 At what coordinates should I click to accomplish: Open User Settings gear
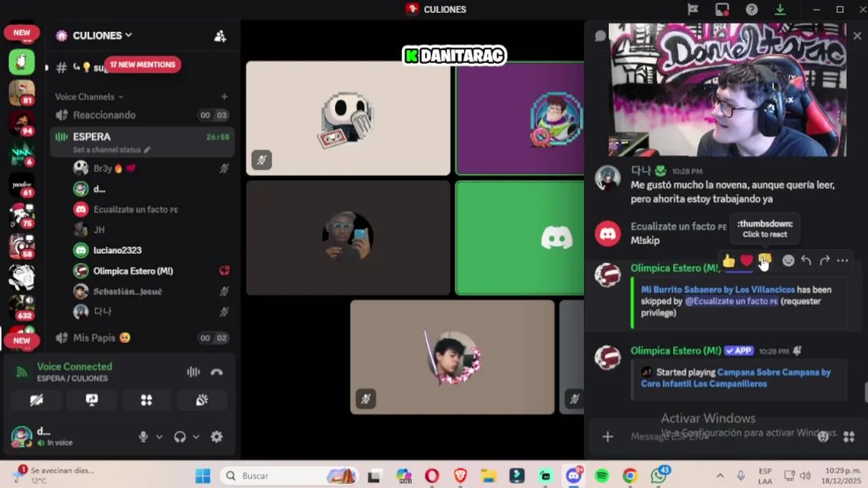click(x=216, y=437)
